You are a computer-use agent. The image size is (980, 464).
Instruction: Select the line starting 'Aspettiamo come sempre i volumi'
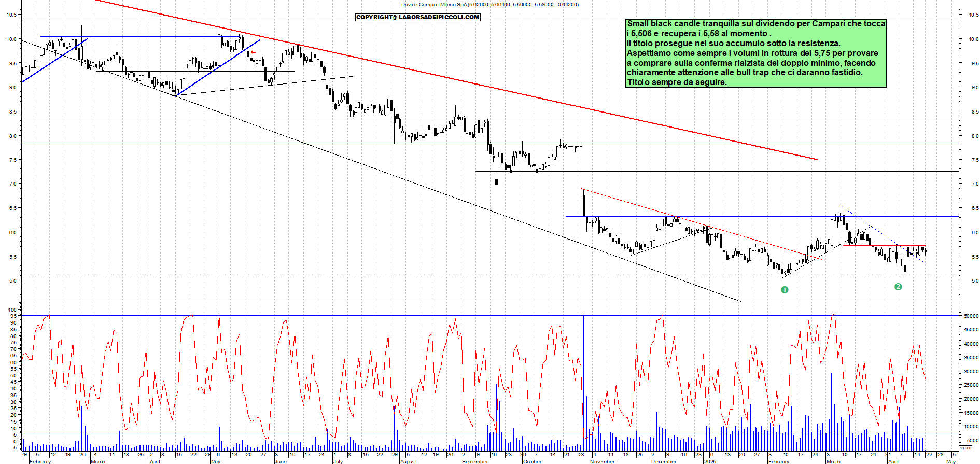click(753, 53)
